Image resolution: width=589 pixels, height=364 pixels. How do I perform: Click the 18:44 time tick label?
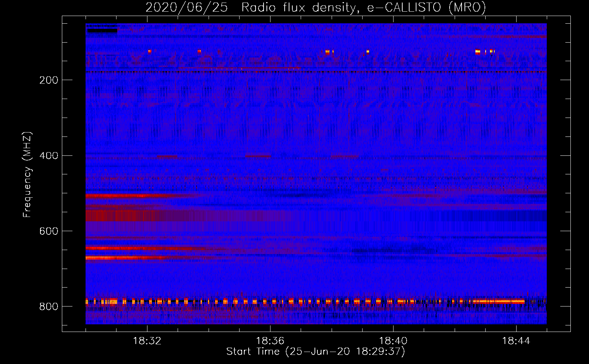(x=516, y=341)
